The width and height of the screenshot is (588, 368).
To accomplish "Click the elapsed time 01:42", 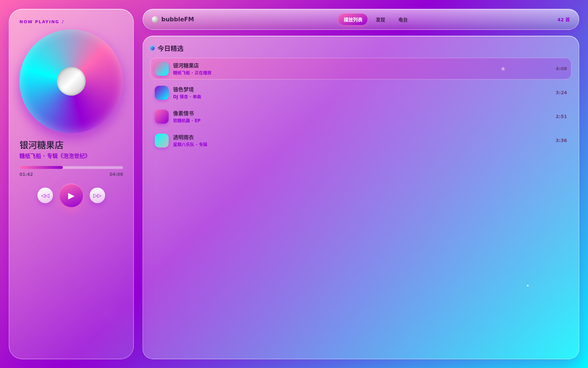I will point(26,174).
